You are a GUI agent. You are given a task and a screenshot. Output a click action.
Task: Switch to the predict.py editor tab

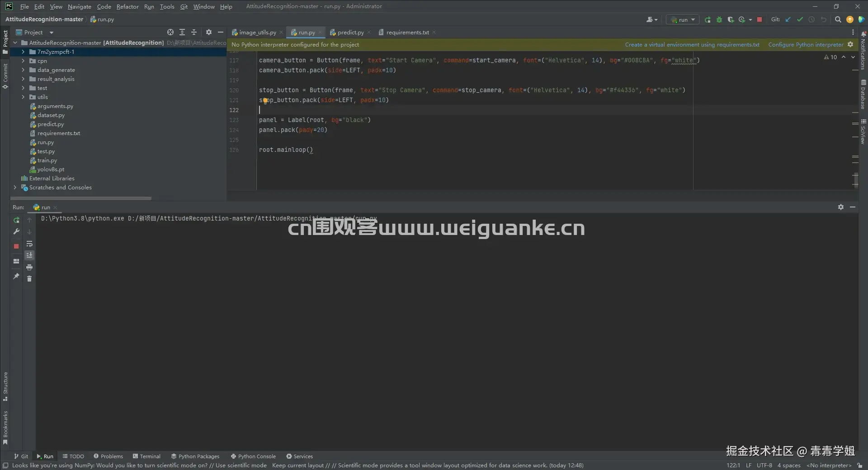click(x=350, y=32)
